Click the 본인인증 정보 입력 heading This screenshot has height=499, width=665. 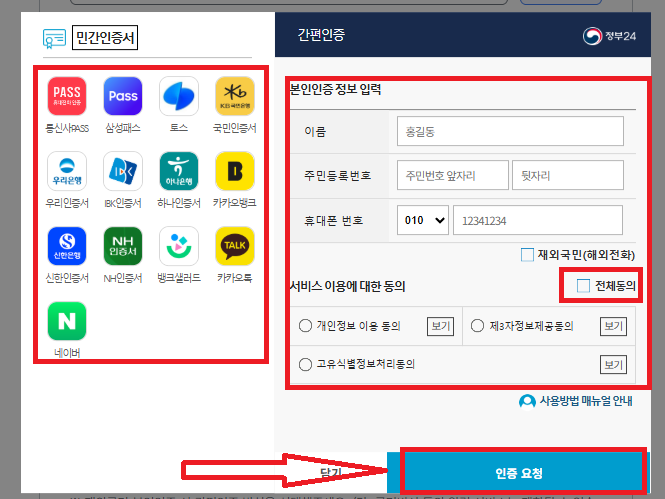[335, 89]
